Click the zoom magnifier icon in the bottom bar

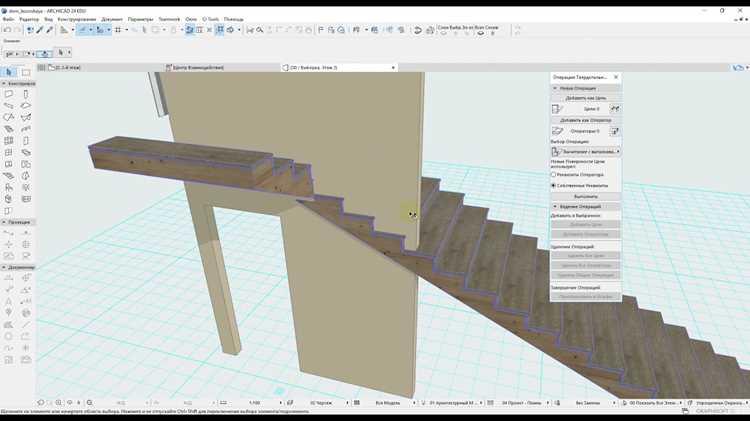(x=89, y=403)
